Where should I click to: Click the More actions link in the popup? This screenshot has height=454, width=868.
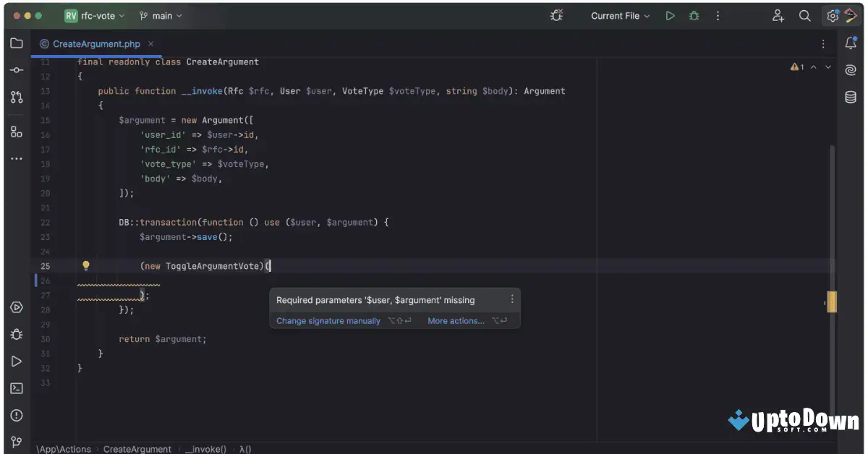coord(456,320)
